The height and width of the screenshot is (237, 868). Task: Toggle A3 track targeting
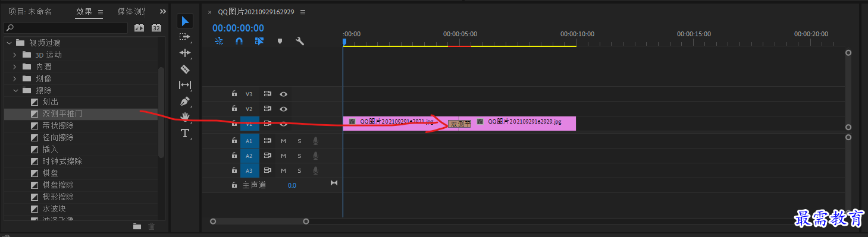(249, 170)
